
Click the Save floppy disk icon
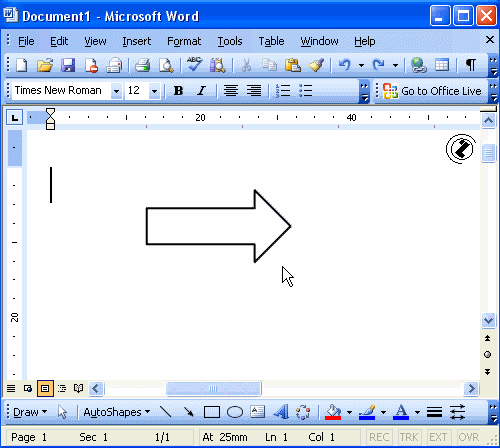pyautogui.click(x=68, y=65)
